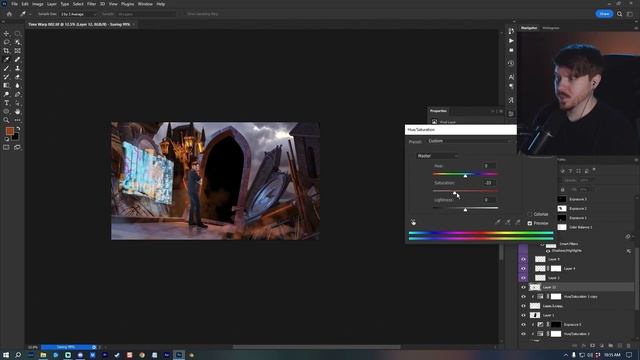This screenshot has width=640, height=360.
Task: Select the Zoom tool
Action: click(x=6, y=120)
